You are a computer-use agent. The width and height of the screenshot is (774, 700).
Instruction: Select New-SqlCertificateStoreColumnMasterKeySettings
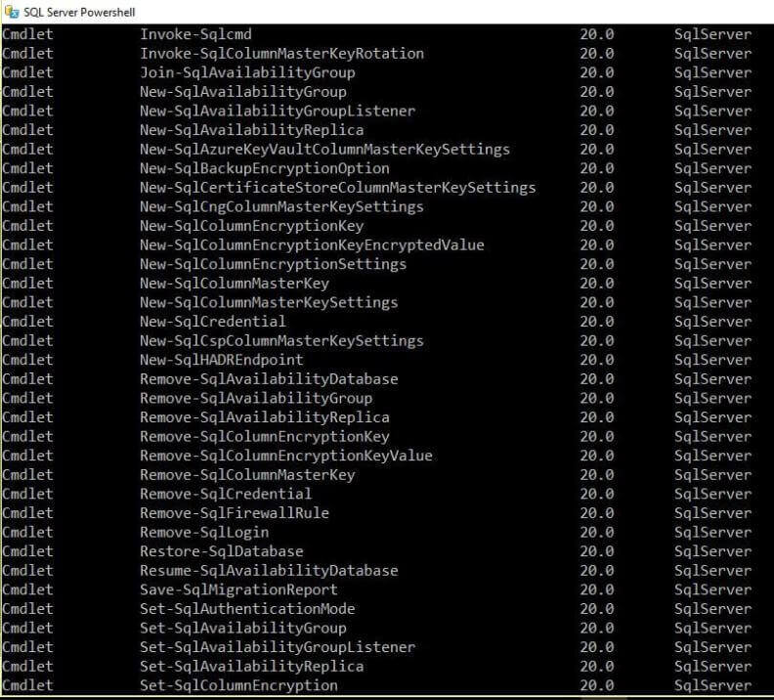[x=337, y=188]
